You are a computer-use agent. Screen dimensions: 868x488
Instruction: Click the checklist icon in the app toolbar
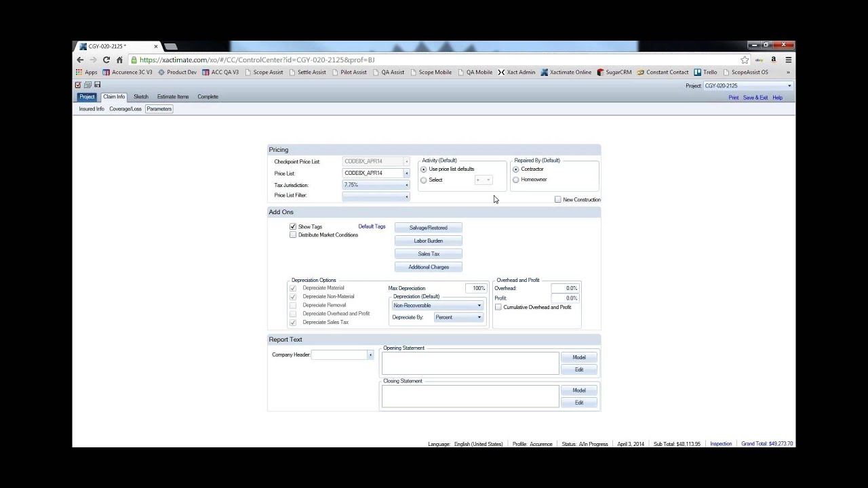(x=78, y=85)
